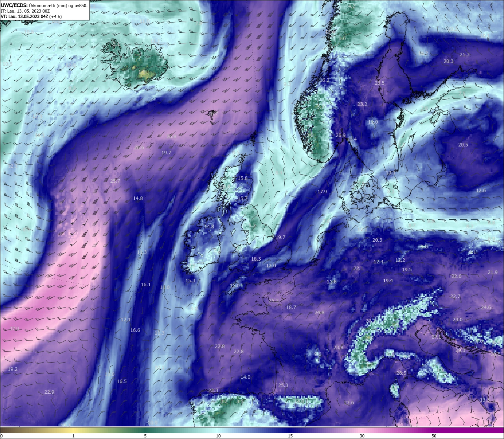Click the map value 29.3
Screen dimensions: 504x439
coord(460,350)
